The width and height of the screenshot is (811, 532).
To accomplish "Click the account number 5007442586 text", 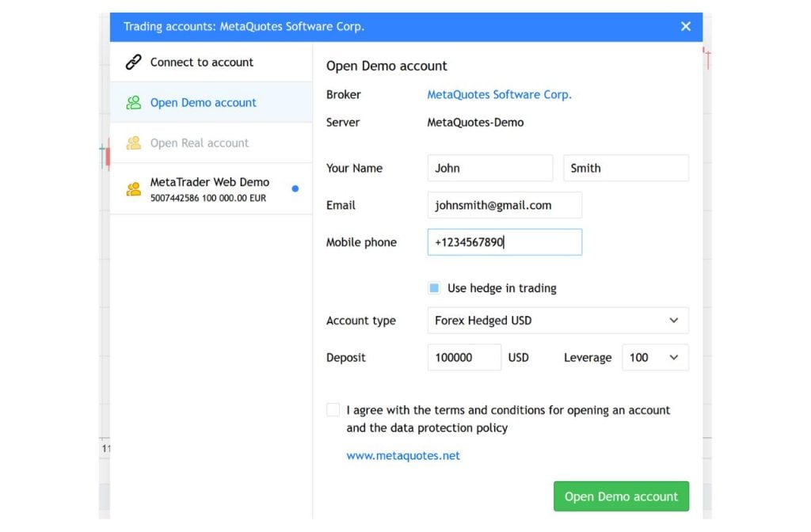I will 174,198.
